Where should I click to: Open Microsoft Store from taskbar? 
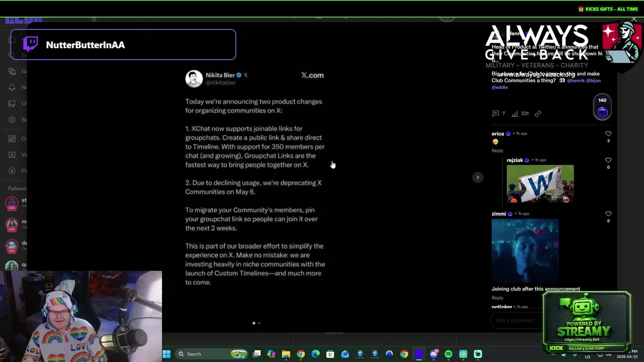tap(330, 354)
